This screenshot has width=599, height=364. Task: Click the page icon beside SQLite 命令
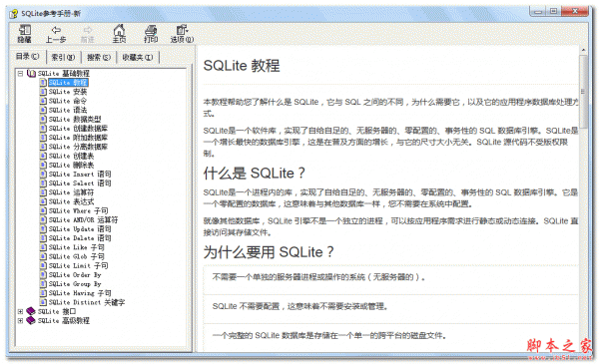pos(43,101)
